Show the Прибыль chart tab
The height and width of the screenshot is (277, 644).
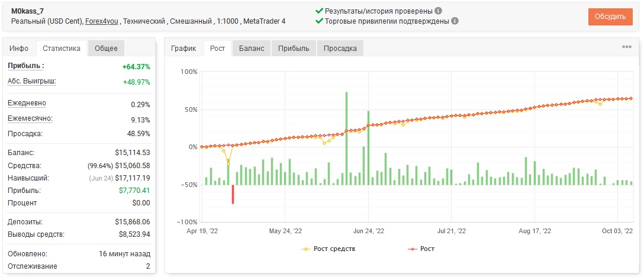click(x=294, y=48)
